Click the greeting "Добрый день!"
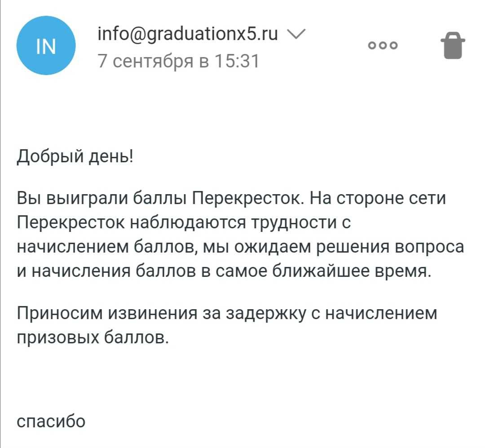The width and height of the screenshot is (485, 448). coord(75,157)
